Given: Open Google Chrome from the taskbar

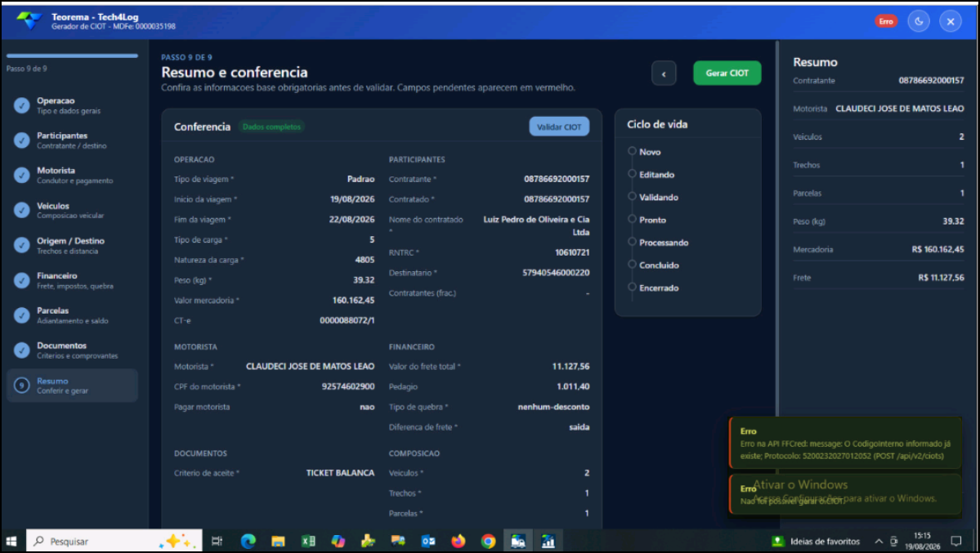Looking at the screenshot, I should pyautogui.click(x=488, y=541).
